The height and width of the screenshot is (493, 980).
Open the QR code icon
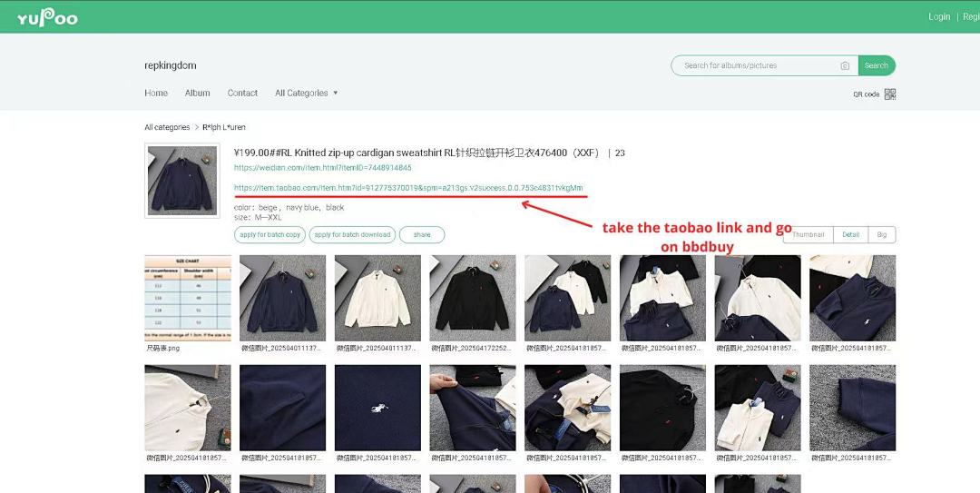click(x=890, y=94)
